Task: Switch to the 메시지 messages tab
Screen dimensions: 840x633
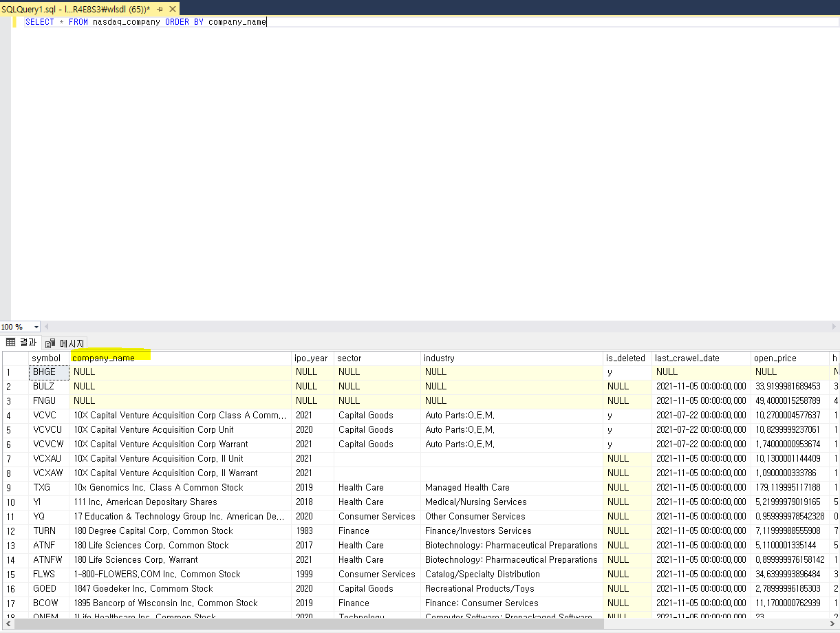Action: pos(65,343)
